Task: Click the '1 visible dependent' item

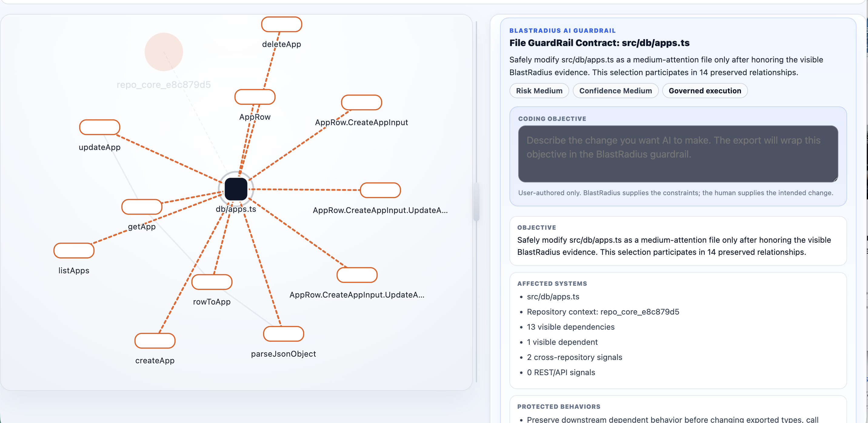Action: (x=562, y=342)
